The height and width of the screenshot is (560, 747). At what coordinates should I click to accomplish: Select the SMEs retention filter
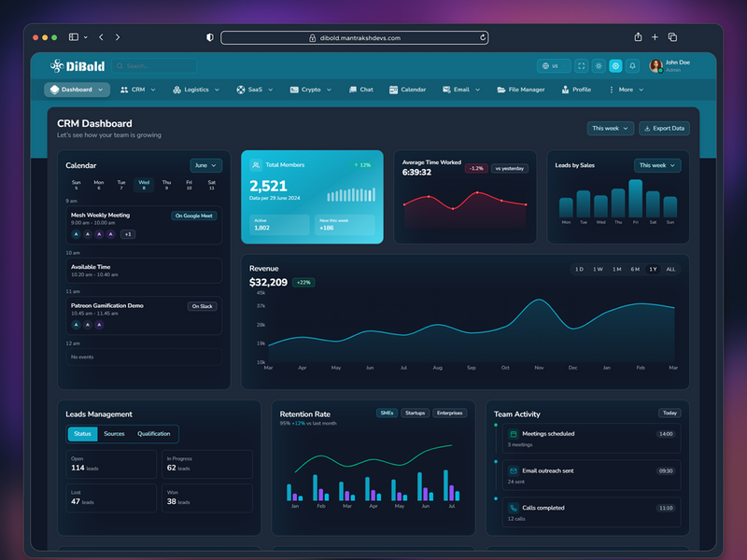387,413
